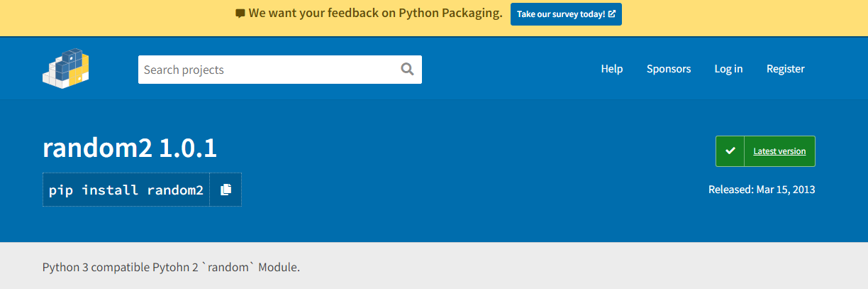Click the pip install random2 command text

pos(126,190)
